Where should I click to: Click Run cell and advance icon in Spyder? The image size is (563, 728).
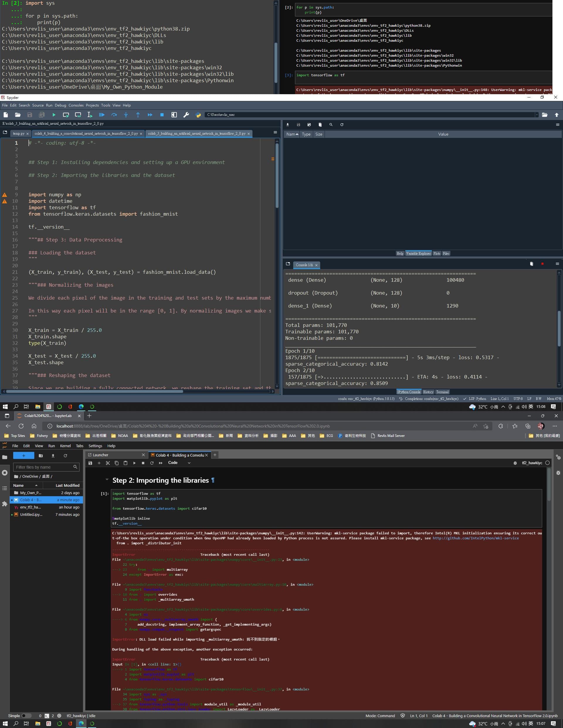tap(78, 115)
